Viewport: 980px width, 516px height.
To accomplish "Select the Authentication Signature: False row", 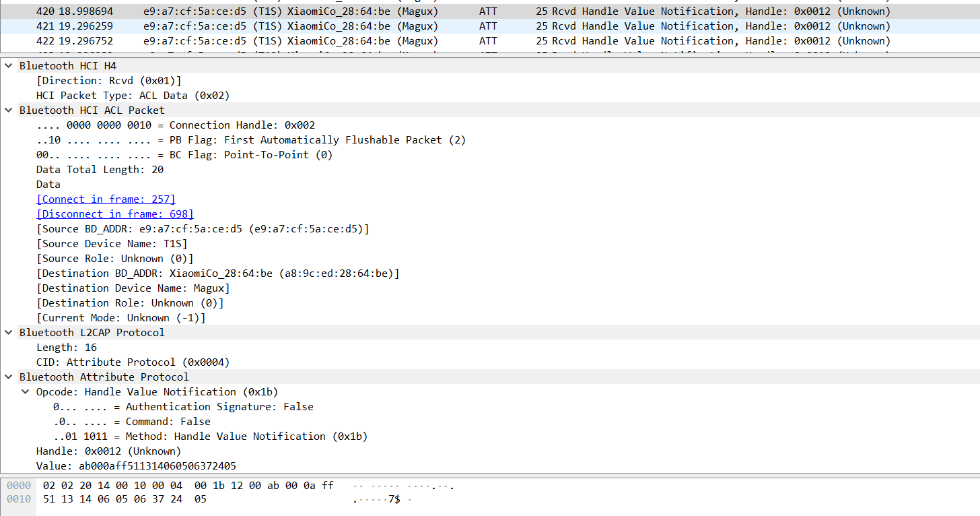I will 183,407.
